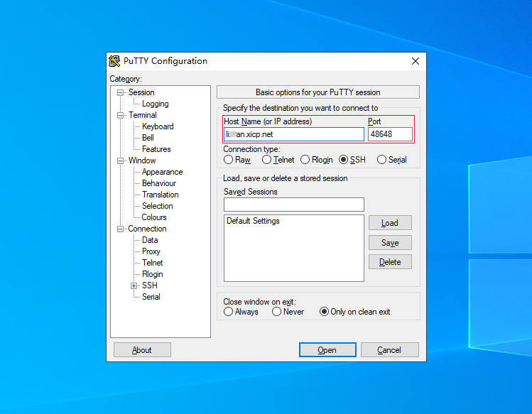Open the Terminal category
This screenshot has width=532, height=414.
(143, 115)
